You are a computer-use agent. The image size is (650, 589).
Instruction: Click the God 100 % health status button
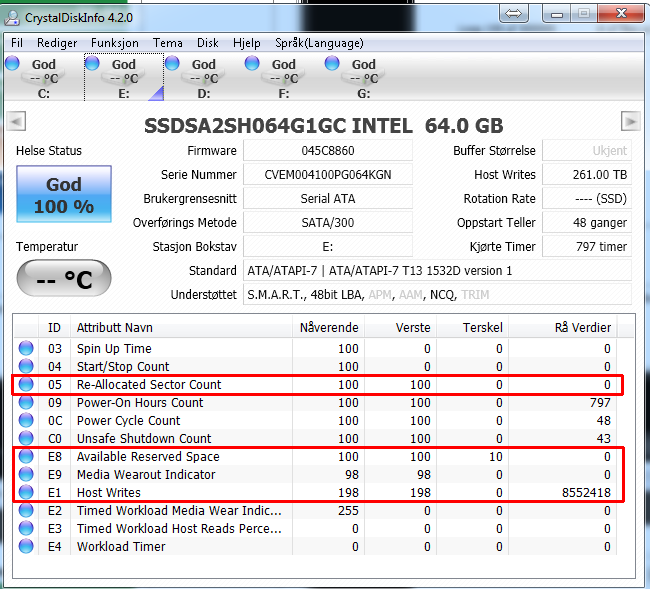coord(64,194)
